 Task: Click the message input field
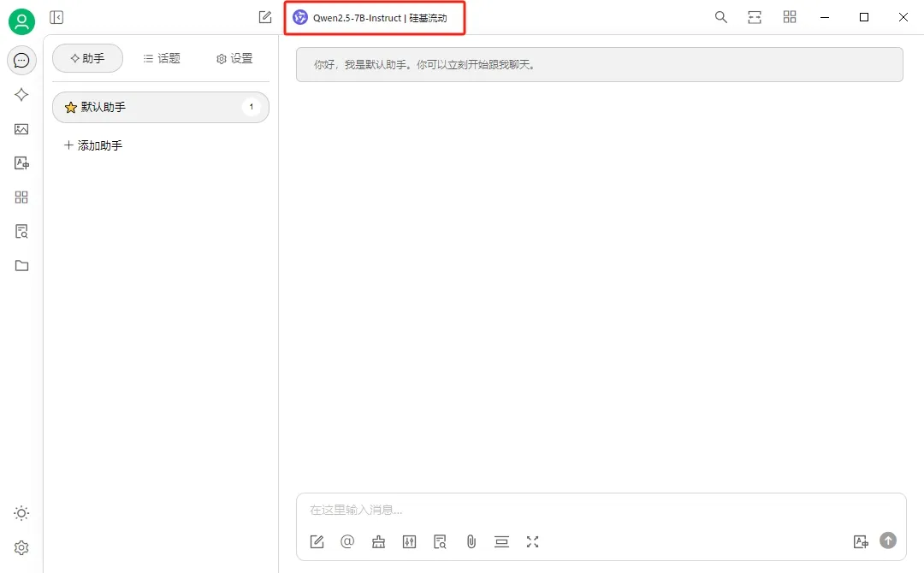[x=599, y=510]
